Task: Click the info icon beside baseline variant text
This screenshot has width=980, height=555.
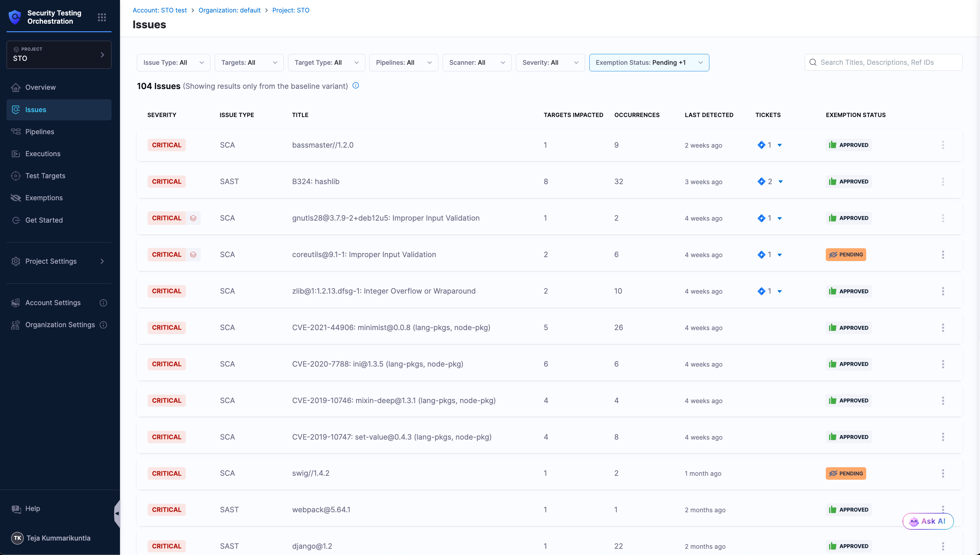Action: tap(355, 85)
